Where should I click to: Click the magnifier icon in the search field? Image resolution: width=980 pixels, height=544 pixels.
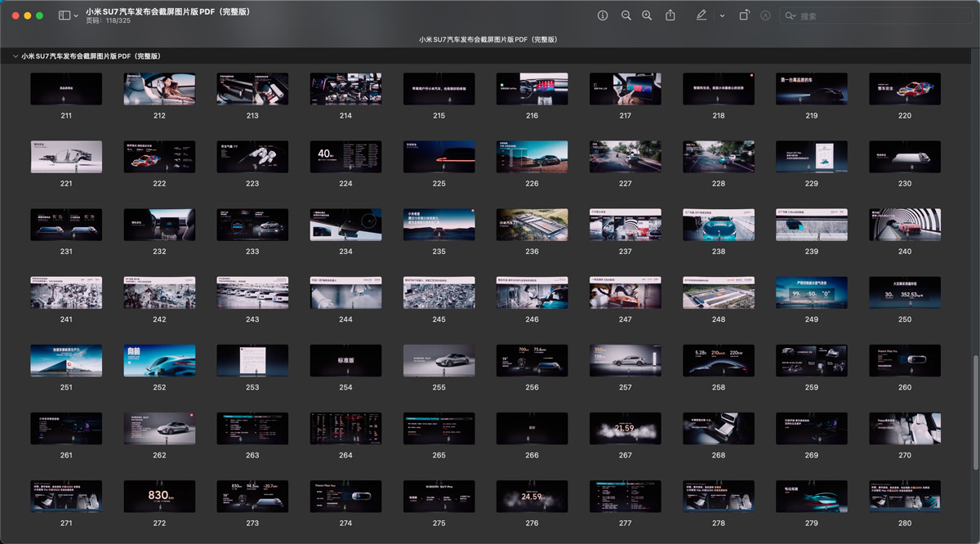click(790, 16)
